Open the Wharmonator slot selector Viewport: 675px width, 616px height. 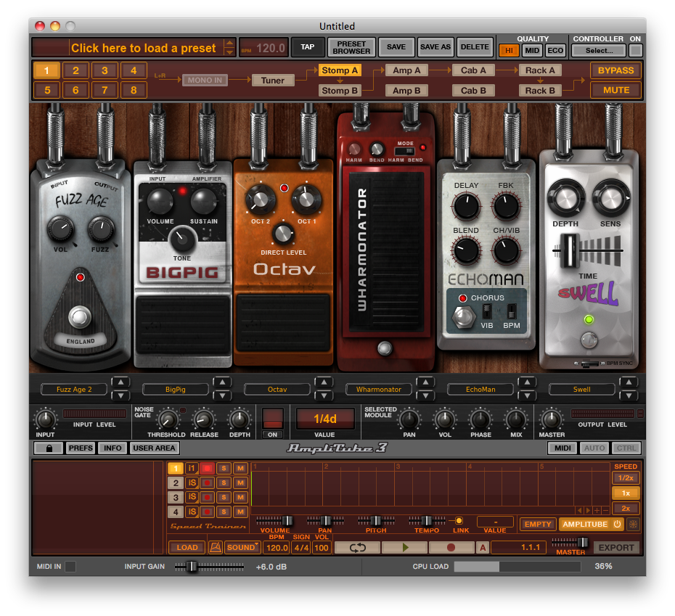tap(378, 389)
